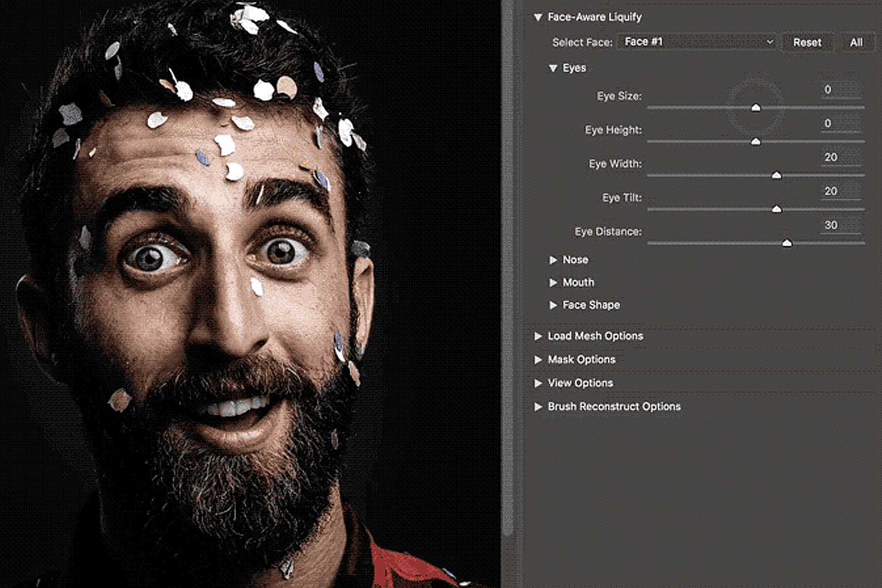Click the Eye Tilt value field

(x=841, y=192)
